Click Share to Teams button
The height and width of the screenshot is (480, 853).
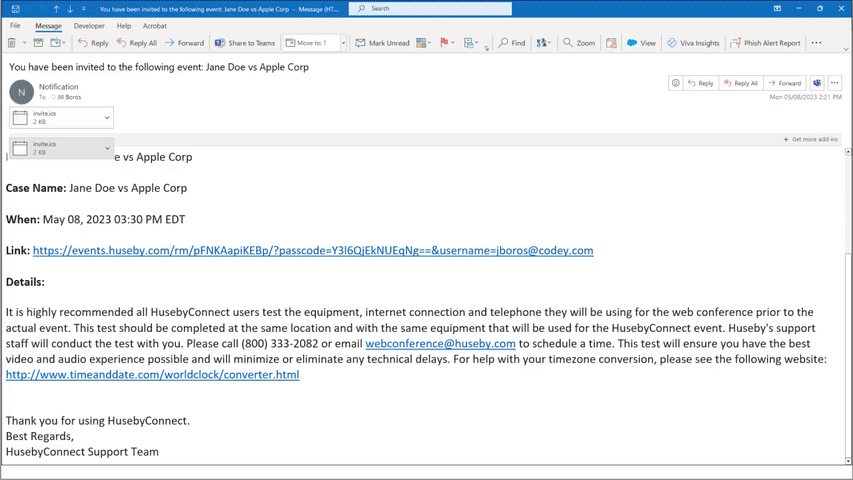245,42
